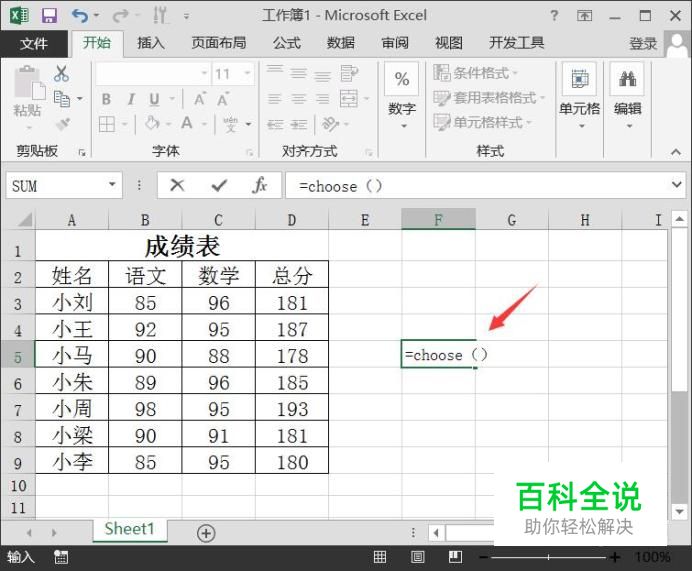Click Increase Font Size icon
This screenshot has width=692, height=571.
(199, 99)
